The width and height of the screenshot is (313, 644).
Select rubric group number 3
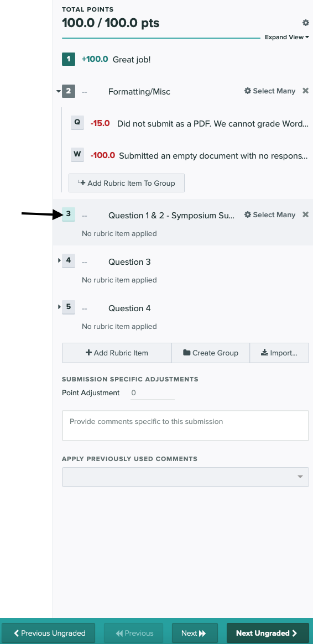tap(69, 214)
